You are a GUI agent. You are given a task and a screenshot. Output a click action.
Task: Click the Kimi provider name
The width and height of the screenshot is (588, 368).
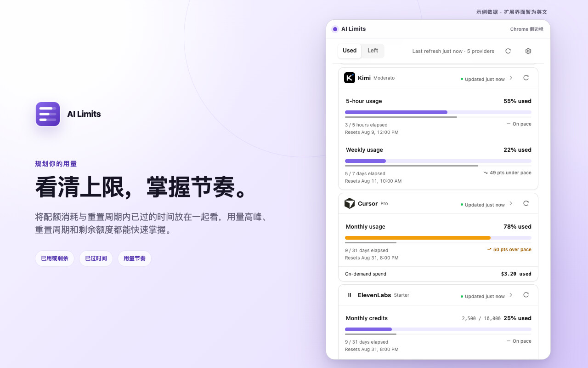(364, 78)
